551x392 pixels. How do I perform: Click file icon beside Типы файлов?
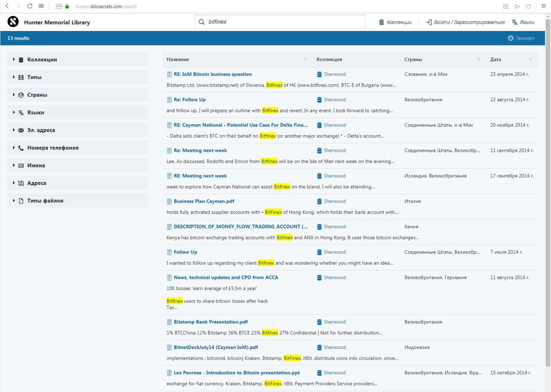[x=21, y=201]
